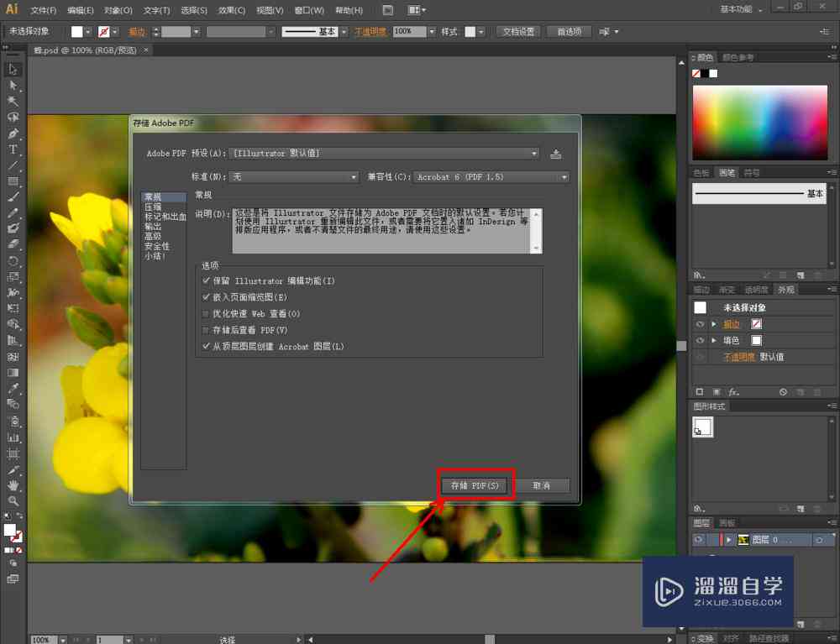Expand the fill row in Appearance panel
The width and height of the screenshot is (840, 644).
[x=713, y=340]
